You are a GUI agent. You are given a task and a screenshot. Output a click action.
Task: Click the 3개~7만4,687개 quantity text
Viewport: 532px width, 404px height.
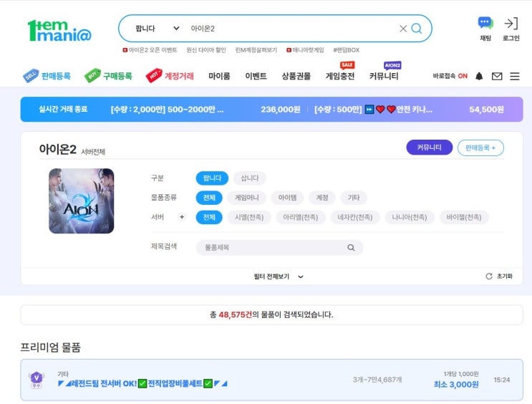[377, 380]
